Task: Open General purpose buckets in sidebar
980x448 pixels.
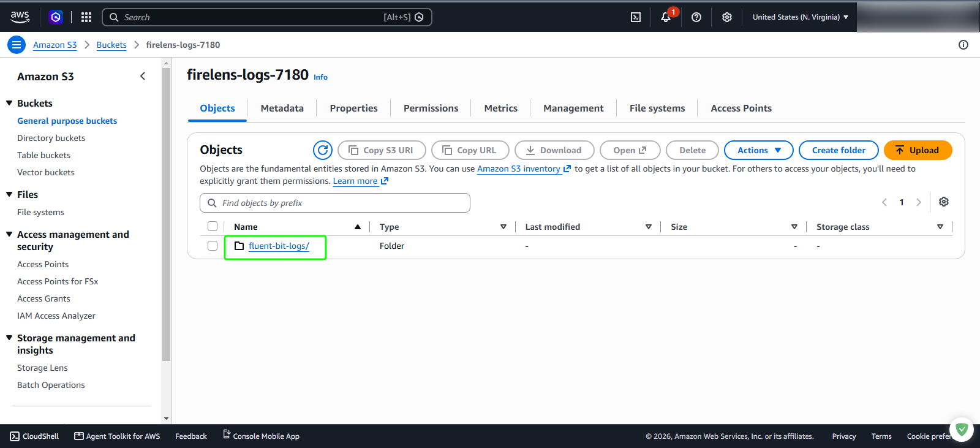Action: [67, 121]
